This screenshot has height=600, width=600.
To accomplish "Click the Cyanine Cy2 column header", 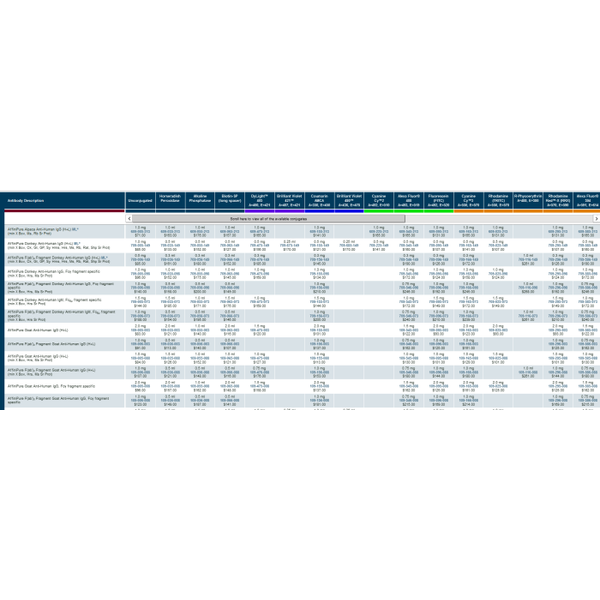I will pos(379,201).
